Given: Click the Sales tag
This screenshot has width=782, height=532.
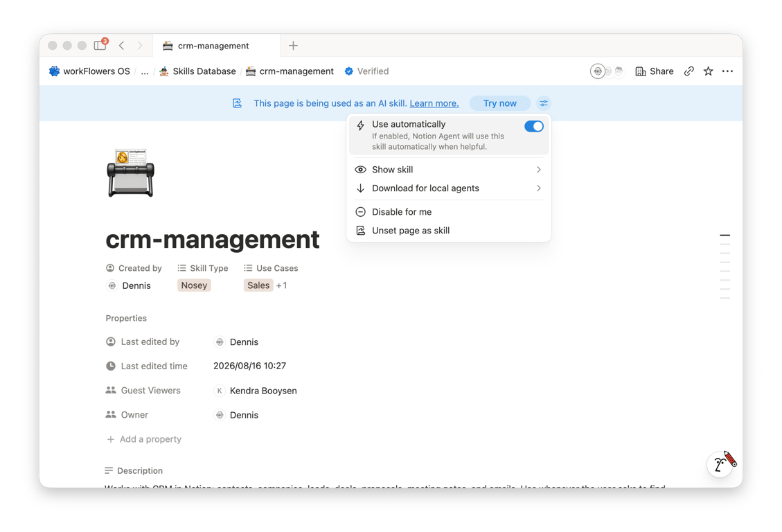Looking at the screenshot, I should pos(258,285).
